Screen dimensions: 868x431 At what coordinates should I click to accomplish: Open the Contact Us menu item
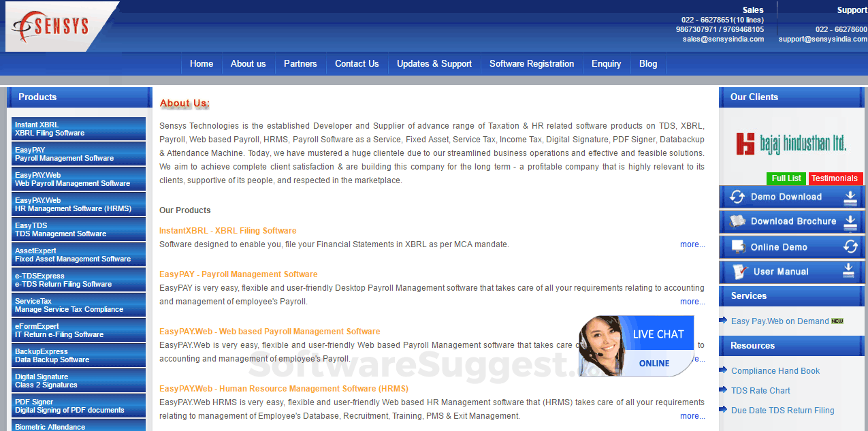pos(357,64)
